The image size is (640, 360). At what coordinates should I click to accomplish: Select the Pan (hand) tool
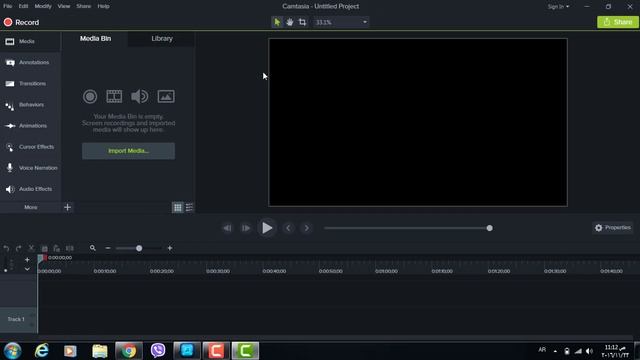pyautogui.click(x=290, y=22)
